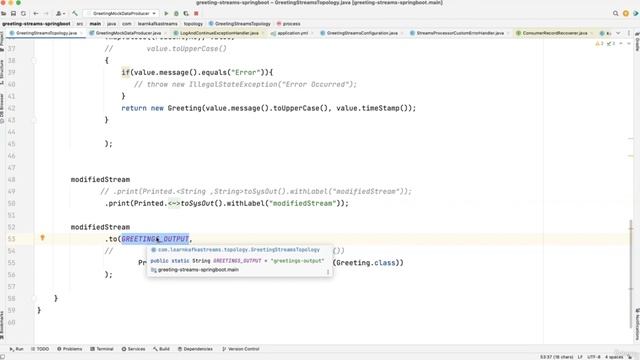Open the Terminal tool window
The height and width of the screenshot is (360, 640).
(x=102, y=349)
